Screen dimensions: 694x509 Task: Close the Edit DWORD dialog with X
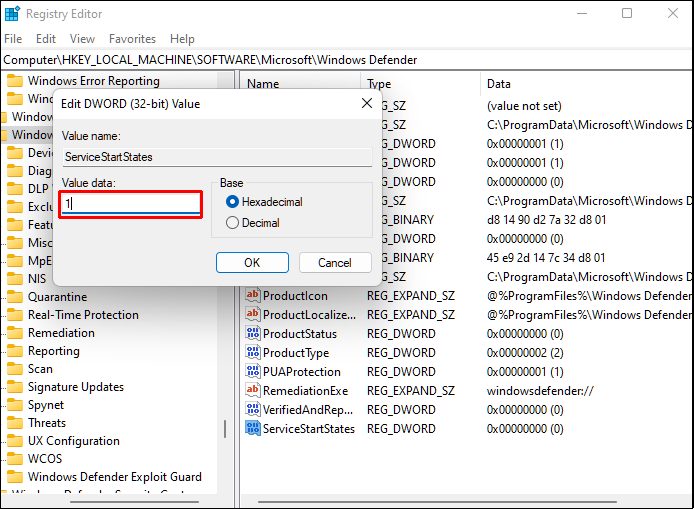[x=367, y=102]
